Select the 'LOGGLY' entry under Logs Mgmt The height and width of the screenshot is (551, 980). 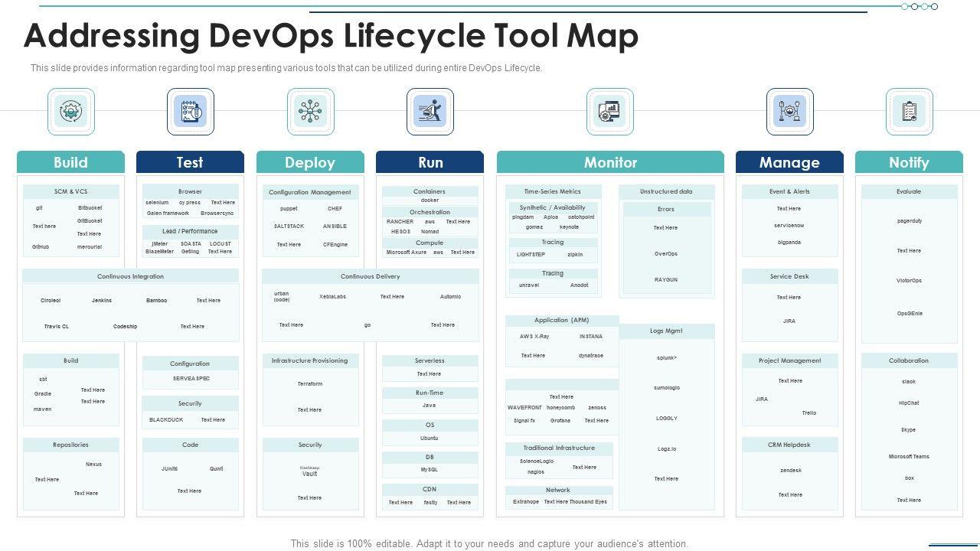tap(666, 419)
